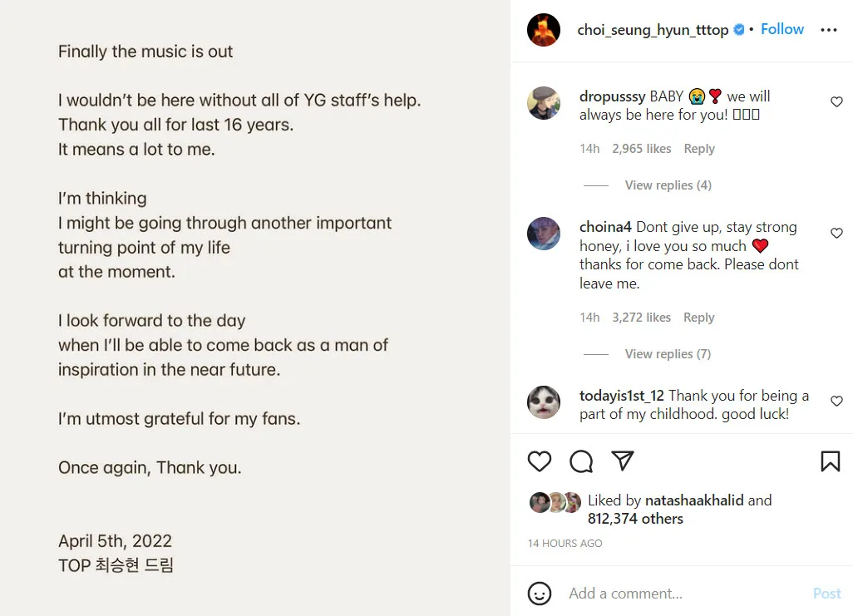
Task: View the 812,374 others likes list
Action: [635, 519]
